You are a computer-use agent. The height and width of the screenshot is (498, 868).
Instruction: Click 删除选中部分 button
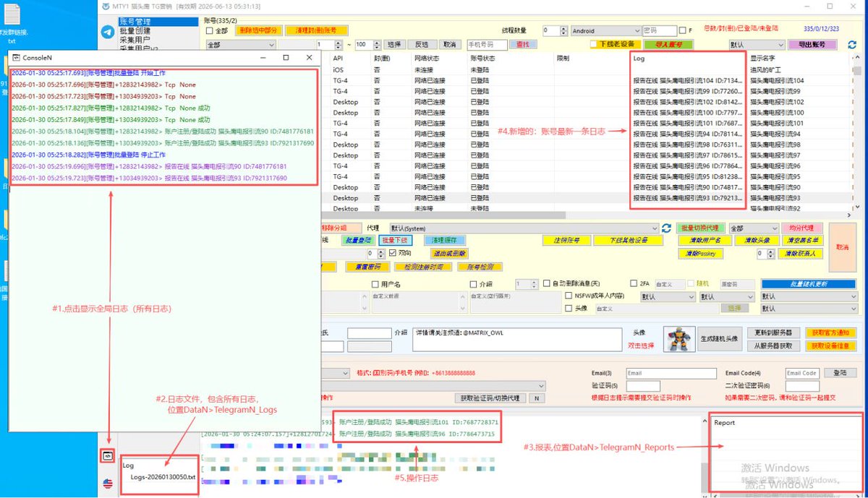pyautogui.click(x=258, y=31)
